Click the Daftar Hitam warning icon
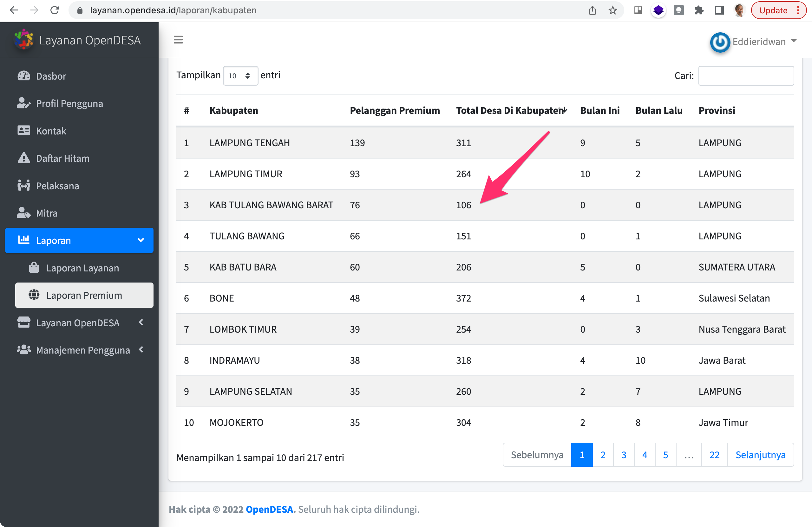The width and height of the screenshot is (812, 527). tap(24, 158)
